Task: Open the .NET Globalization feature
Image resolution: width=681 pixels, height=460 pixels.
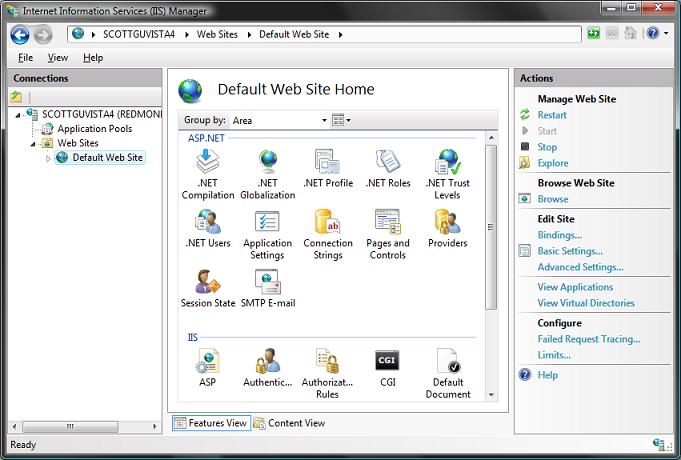Action: coord(268,174)
